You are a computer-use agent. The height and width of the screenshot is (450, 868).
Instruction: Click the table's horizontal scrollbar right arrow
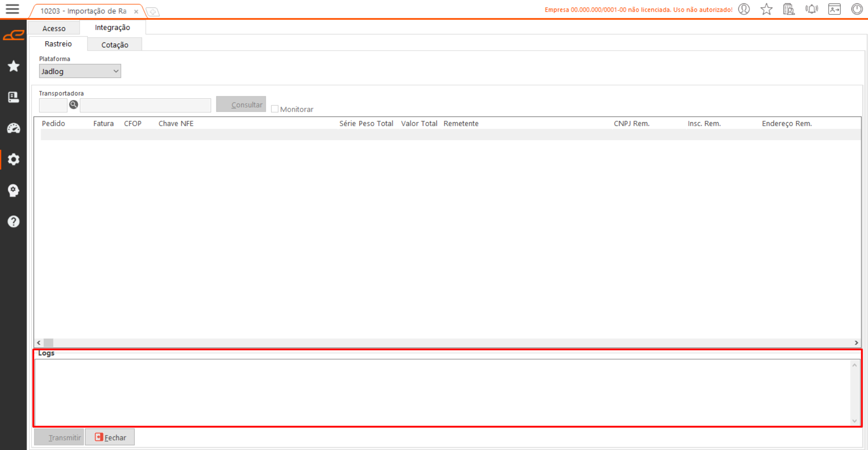856,343
